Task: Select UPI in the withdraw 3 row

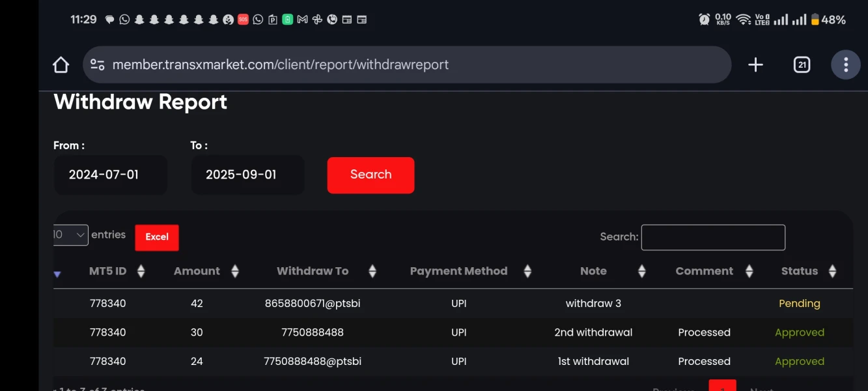Action: pos(459,304)
